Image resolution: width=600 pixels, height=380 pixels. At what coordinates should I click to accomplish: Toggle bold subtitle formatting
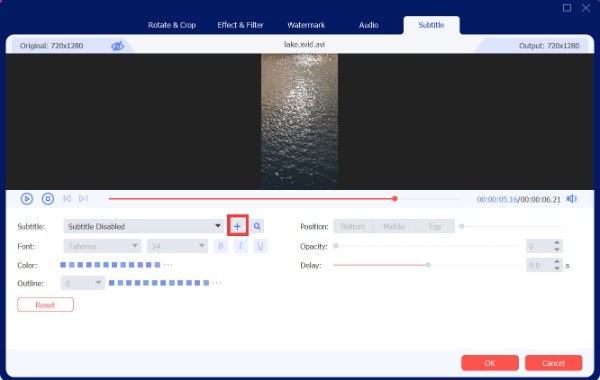(221, 246)
